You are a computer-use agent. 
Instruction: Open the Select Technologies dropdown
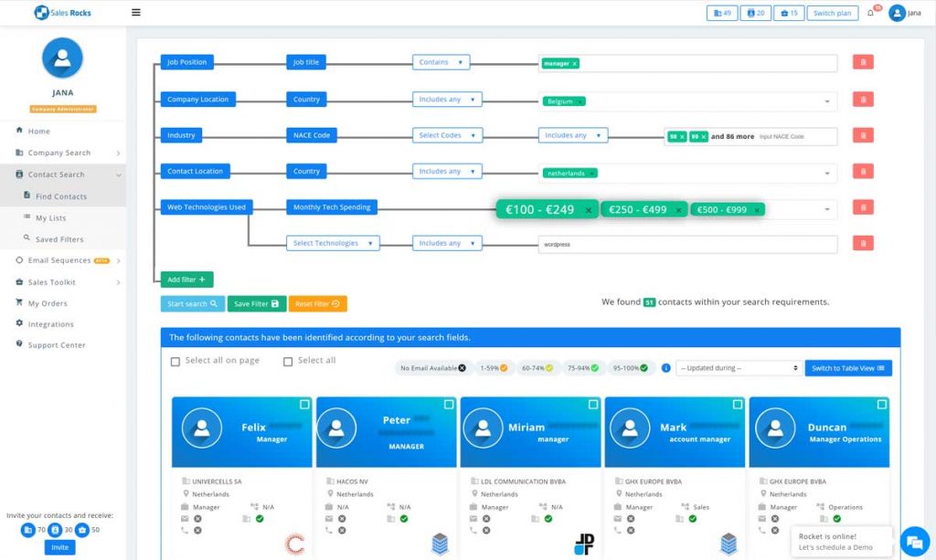(x=333, y=243)
